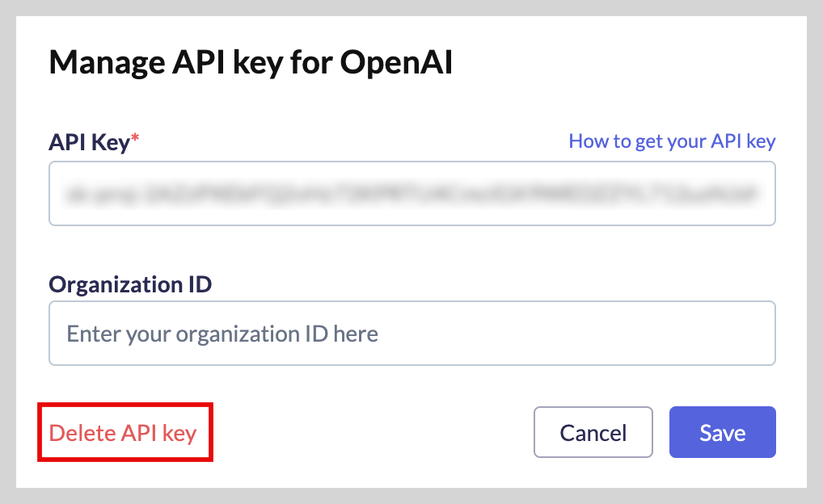Dismiss the dialog with Cancel
Screen dimensions: 823x504
click(593, 432)
